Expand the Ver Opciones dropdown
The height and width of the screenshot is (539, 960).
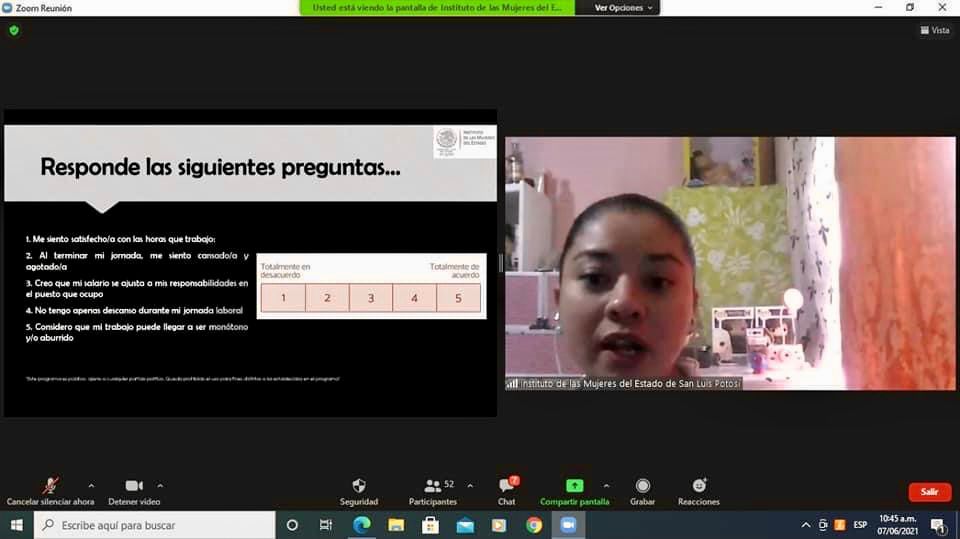click(624, 8)
